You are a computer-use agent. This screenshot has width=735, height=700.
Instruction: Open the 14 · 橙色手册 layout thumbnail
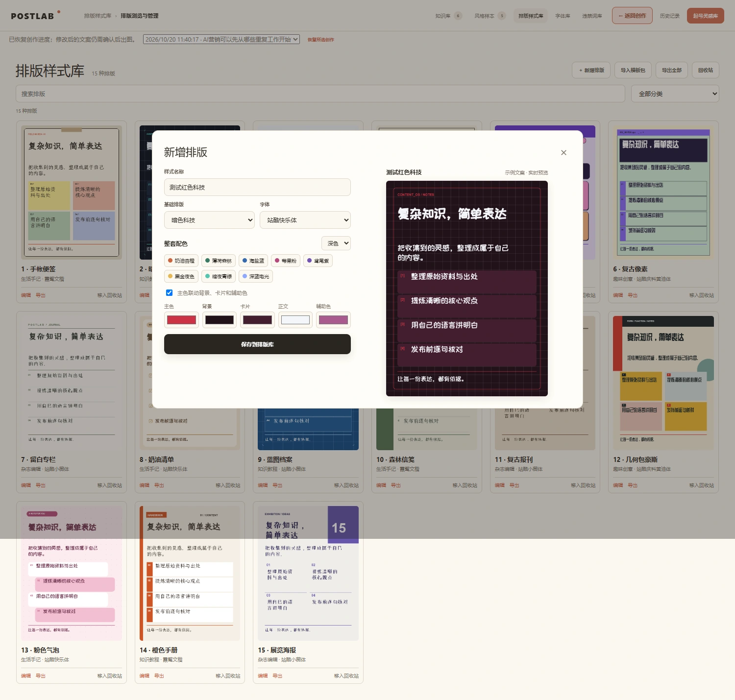190,573
